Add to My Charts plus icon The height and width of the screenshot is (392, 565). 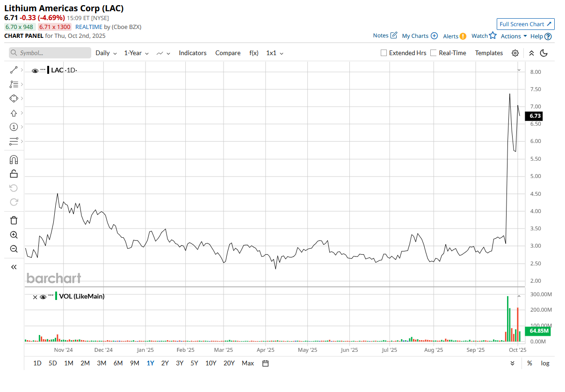tap(434, 36)
